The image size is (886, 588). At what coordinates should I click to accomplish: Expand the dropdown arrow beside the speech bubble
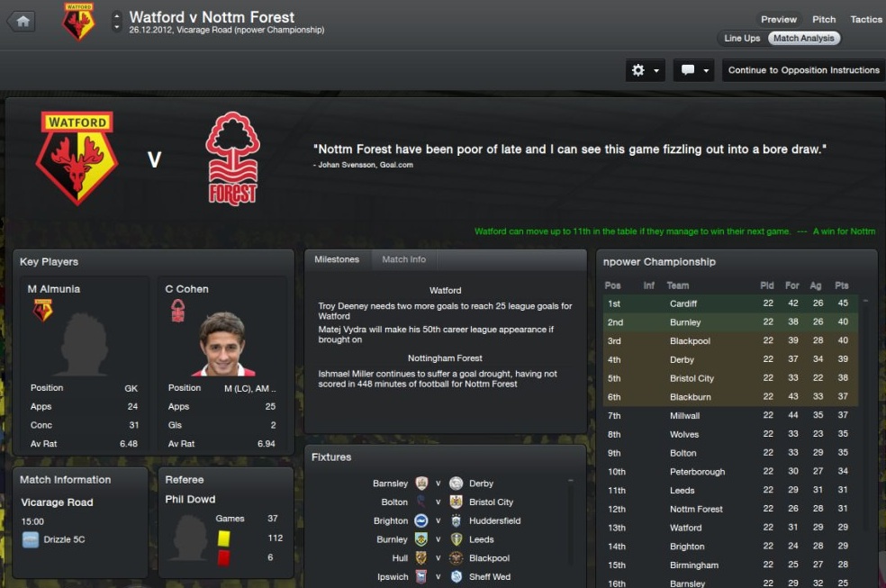pos(706,71)
